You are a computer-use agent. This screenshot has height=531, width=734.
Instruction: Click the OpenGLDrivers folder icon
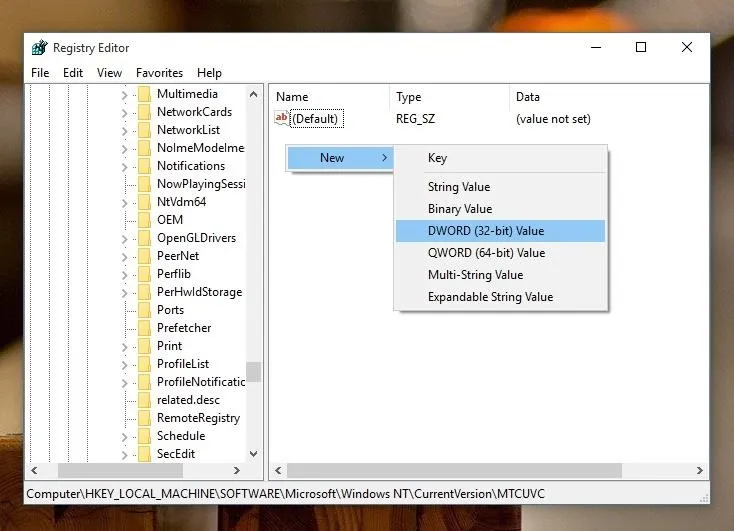145,238
